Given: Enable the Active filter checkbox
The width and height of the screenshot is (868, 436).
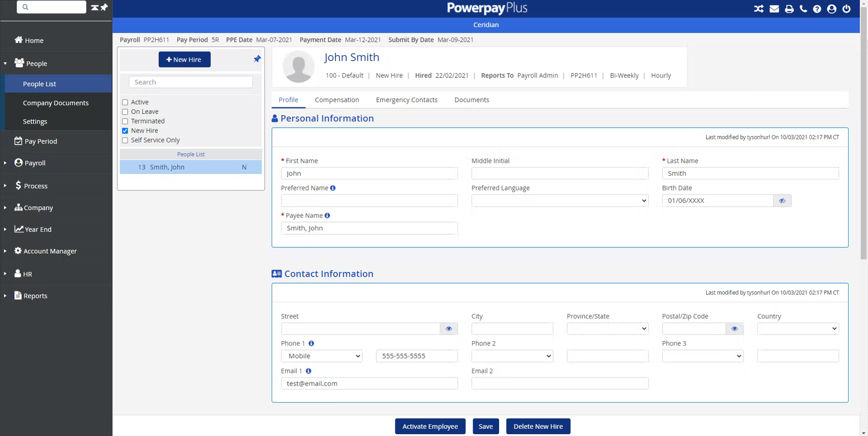Looking at the screenshot, I should [x=125, y=103].
